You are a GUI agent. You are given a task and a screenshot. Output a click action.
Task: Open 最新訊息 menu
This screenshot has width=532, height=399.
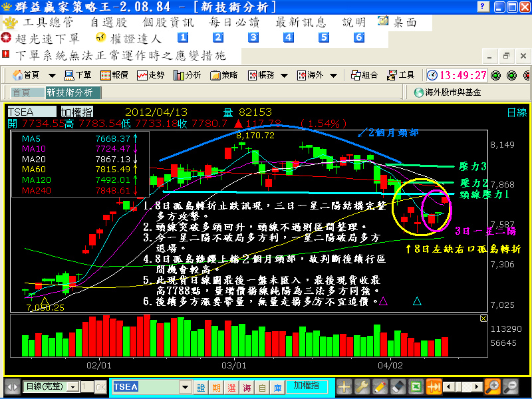point(301,23)
